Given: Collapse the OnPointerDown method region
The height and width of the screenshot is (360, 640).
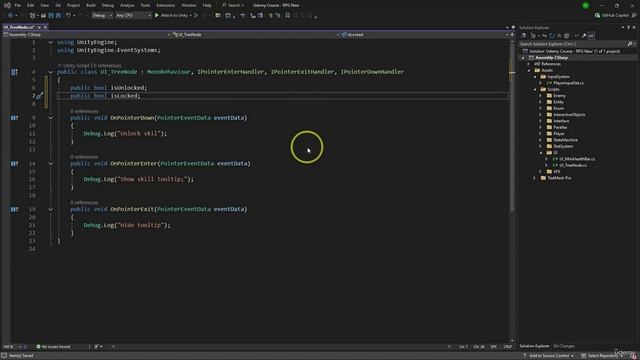Looking at the screenshot, I should click(51, 118).
